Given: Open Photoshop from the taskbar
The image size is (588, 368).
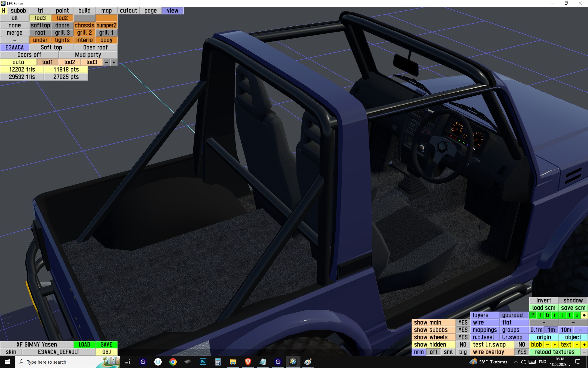Looking at the screenshot, I should pyautogui.click(x=203, y=362).
